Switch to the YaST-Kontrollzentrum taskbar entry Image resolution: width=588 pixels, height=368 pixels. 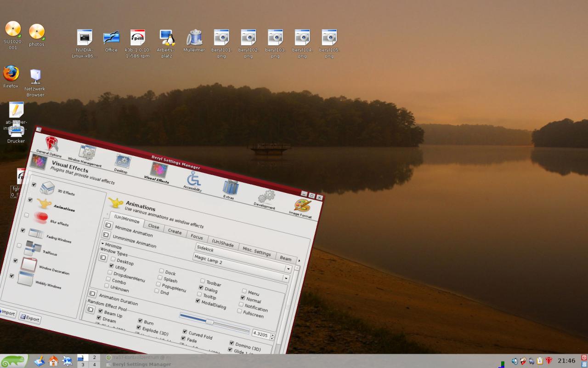[x=138, y=357]
